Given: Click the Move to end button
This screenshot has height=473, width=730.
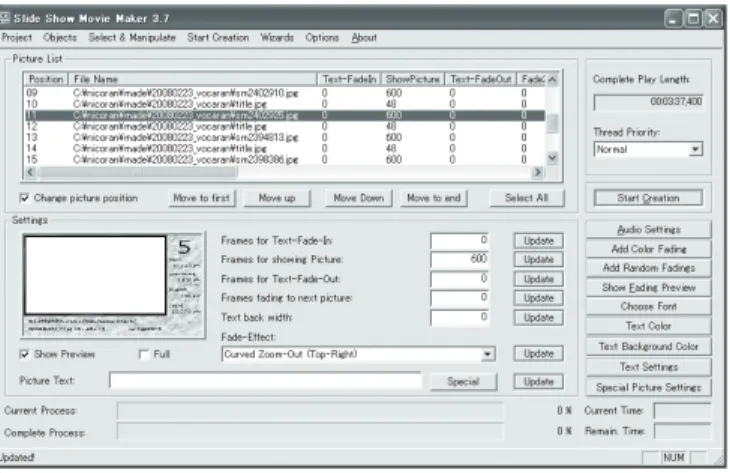Looking at the screenshot, I should point(433,198).
